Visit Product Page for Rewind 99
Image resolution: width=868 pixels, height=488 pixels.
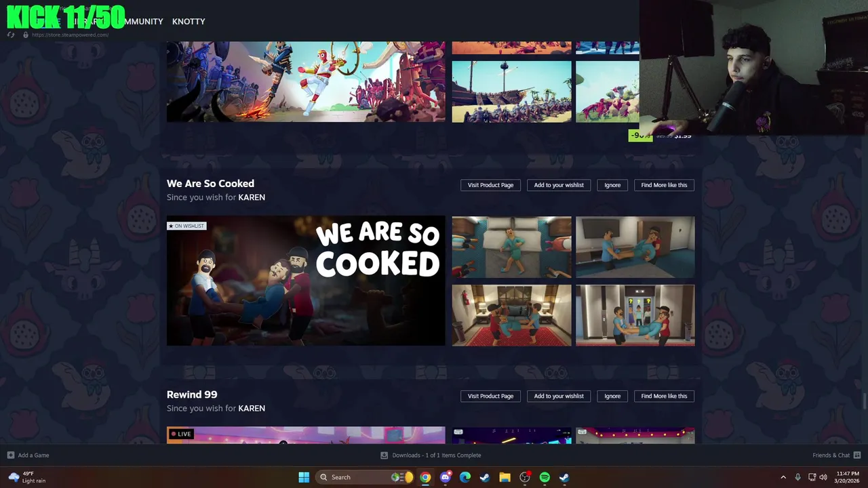tap(490, 396)
